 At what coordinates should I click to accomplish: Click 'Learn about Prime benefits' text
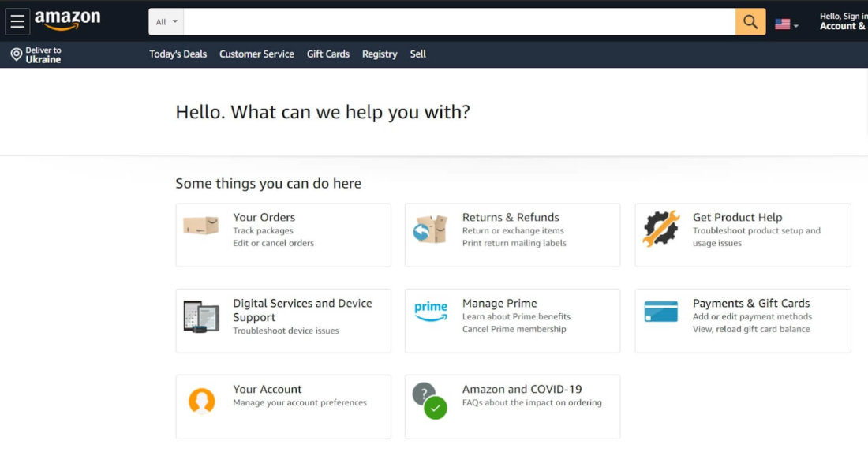coord(516,316)
